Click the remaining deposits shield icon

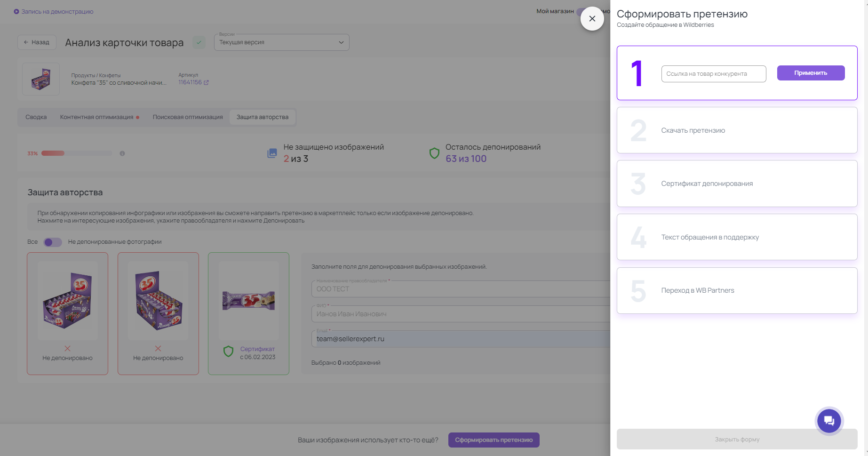434,153
